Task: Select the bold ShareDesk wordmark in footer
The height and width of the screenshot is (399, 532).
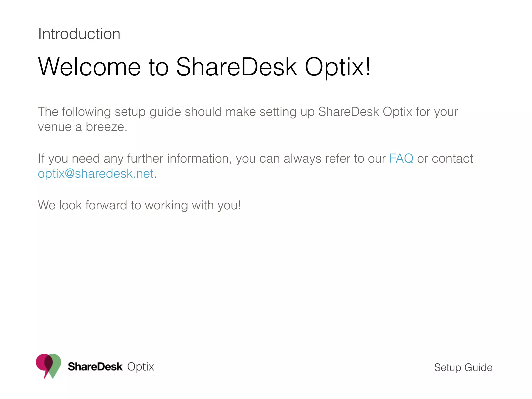Action: point(95,367)
